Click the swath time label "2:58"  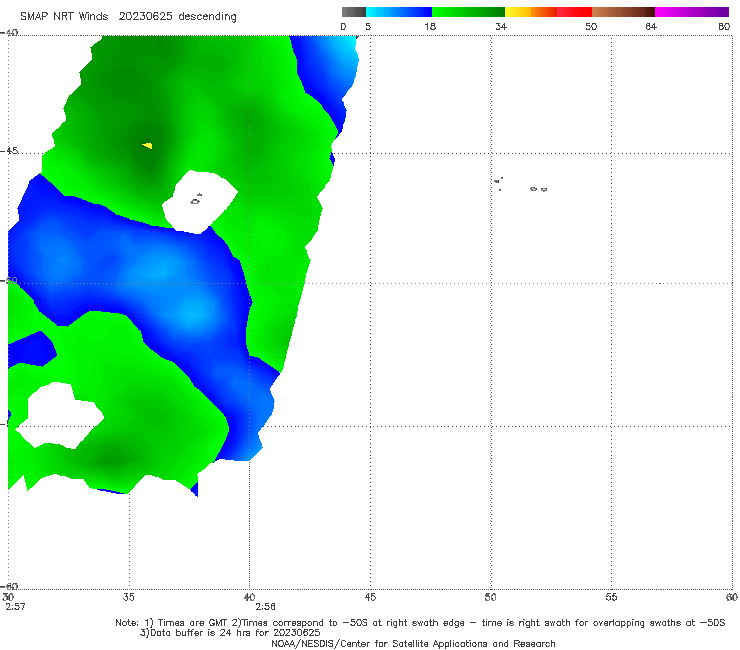coord(265,607)
